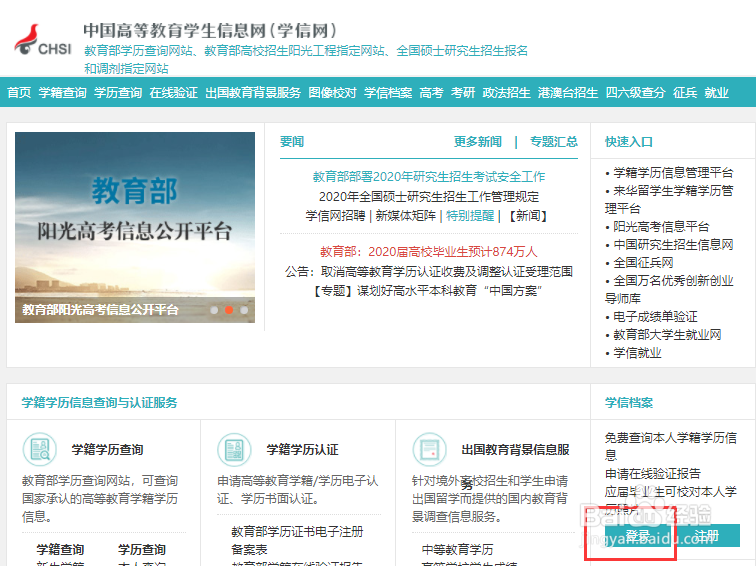
Task: Select the first carousel dot
Action: point(214,310)
